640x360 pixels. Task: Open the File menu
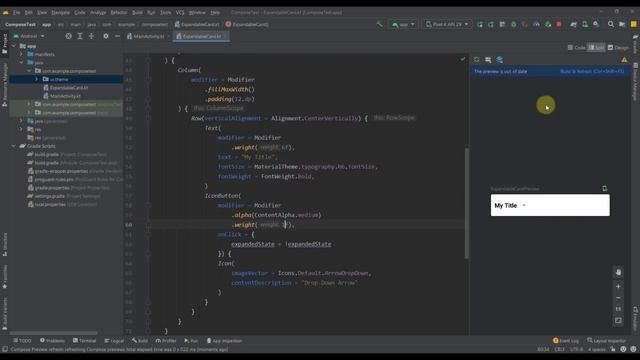click(16, 13)
